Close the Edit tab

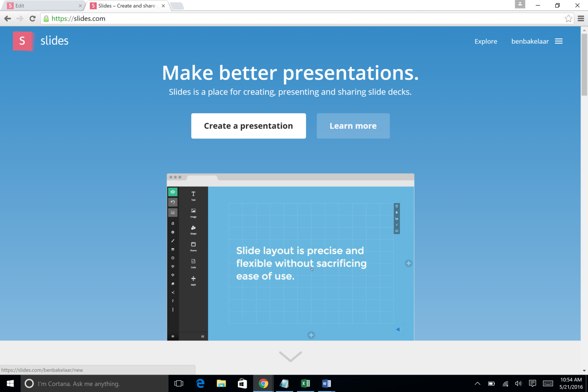[x=80, y=6]
